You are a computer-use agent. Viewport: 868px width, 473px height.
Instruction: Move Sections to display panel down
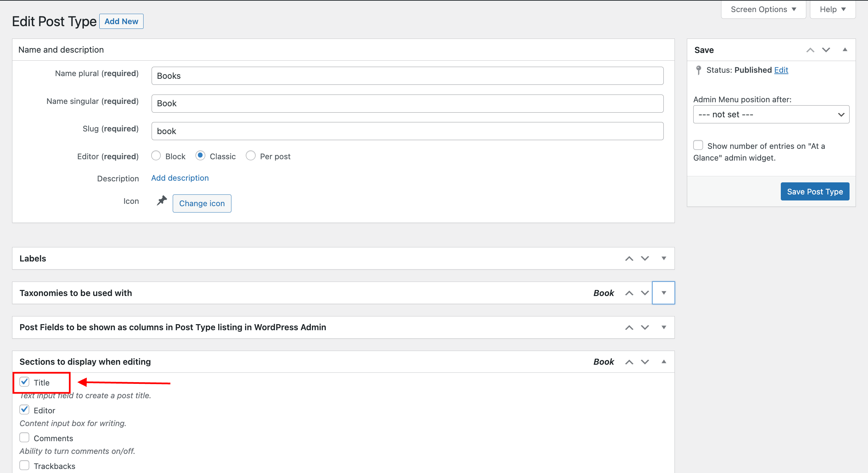click(645, 362)
